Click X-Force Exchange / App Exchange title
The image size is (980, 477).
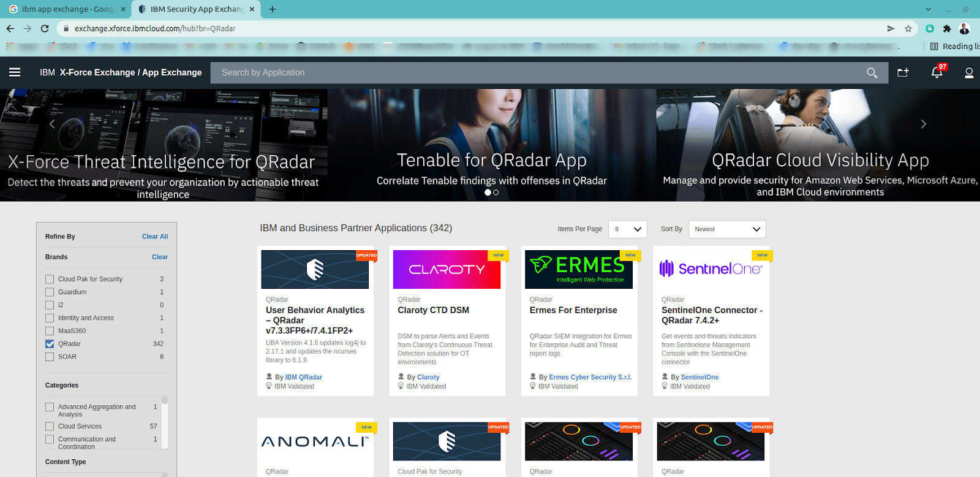(130, 72)
